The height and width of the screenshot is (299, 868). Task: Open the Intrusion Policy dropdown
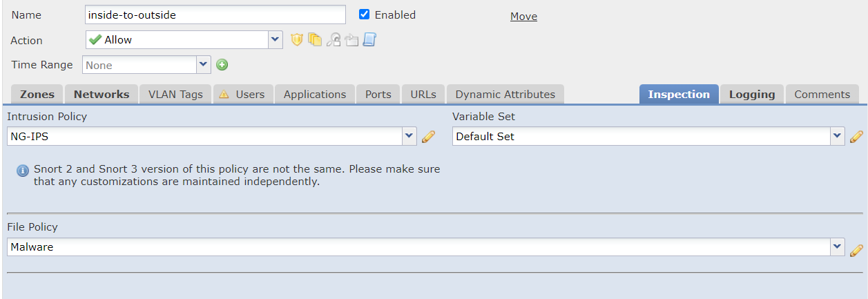[x=409, y=136]
